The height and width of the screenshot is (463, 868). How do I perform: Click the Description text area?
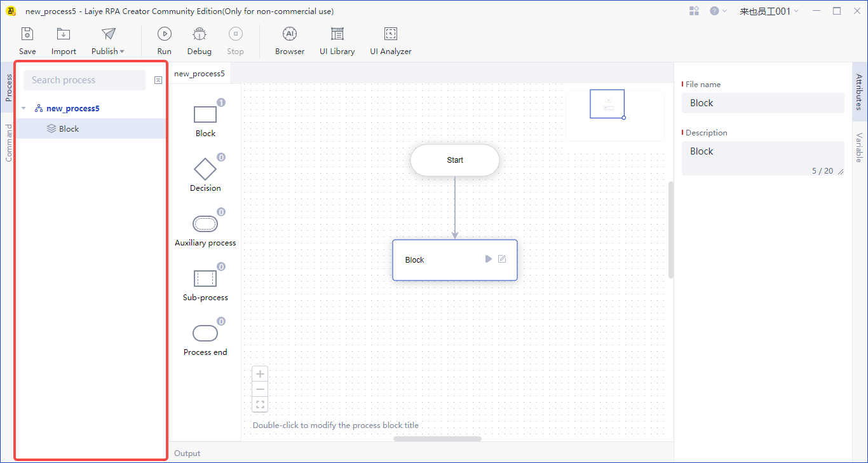pos(763,158)
